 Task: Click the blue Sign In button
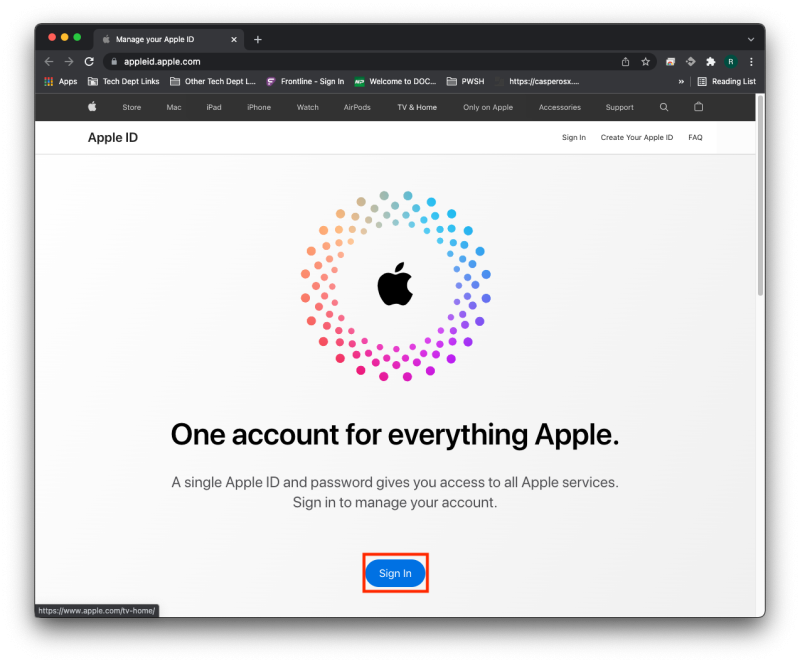[x=395, y=573]
